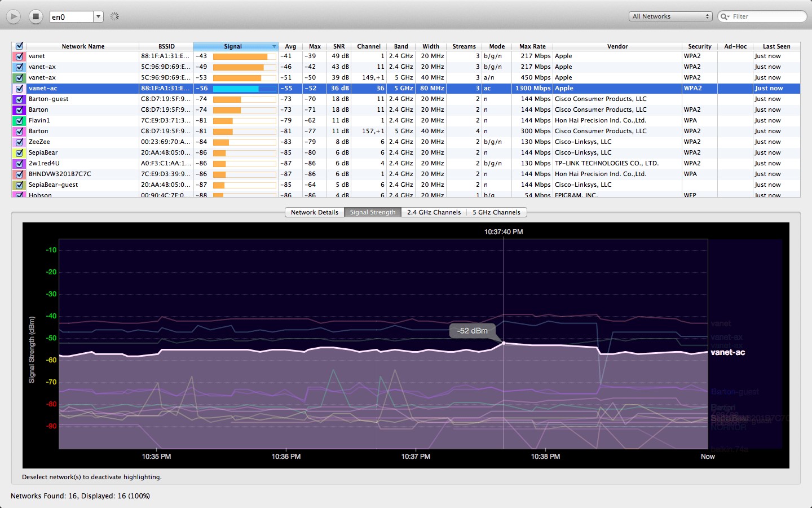
Task: Deselect the Barton-guest network checkbox
Action: coord(19,99)
